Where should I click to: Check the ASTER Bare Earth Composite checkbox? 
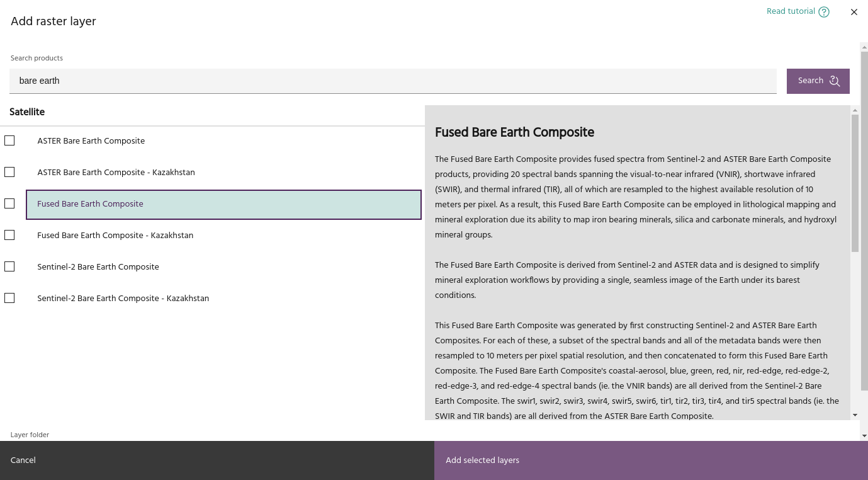9,140
